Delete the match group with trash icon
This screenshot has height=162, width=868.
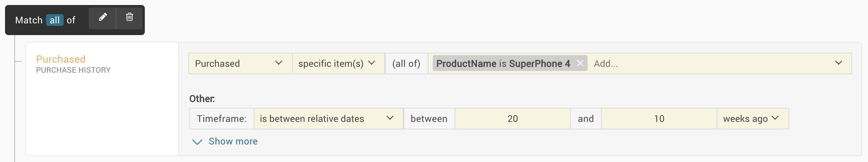129,18
